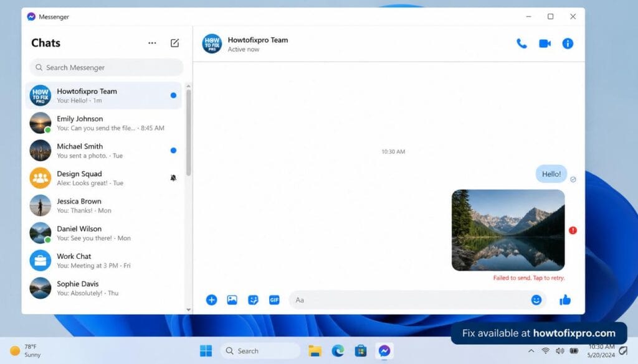Send a thumbs-up like

tap(565, 300)
